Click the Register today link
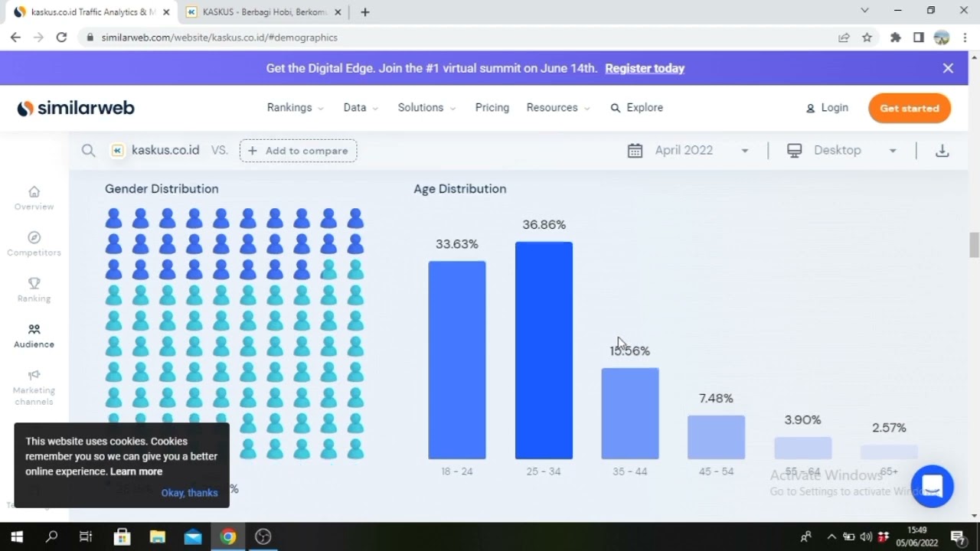 [x=645, y=68]
